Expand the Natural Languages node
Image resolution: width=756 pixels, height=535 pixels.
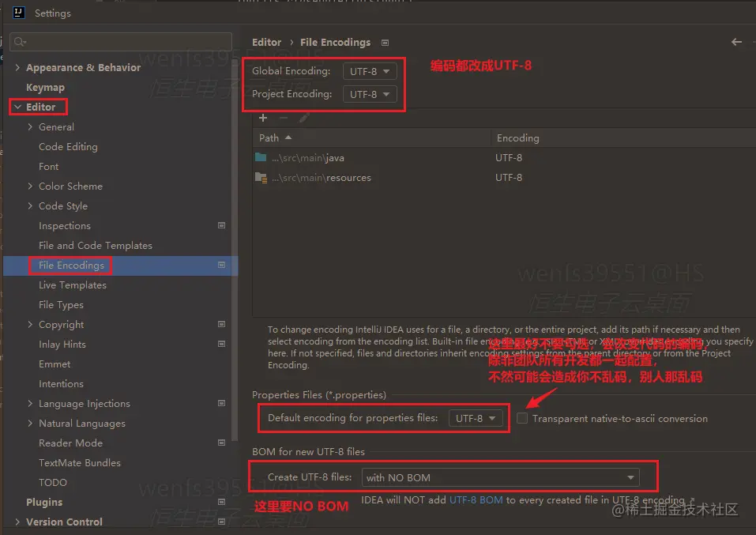30,423
